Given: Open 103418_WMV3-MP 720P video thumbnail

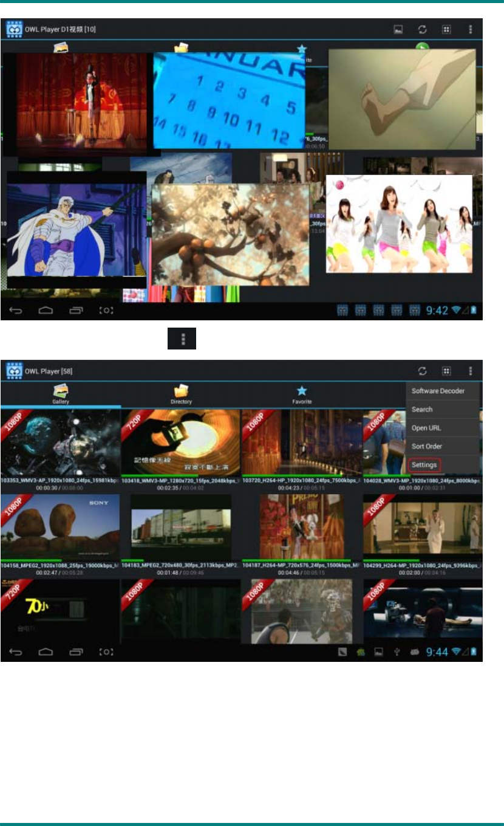Looking at the screenshot, I should pos(180,443).
